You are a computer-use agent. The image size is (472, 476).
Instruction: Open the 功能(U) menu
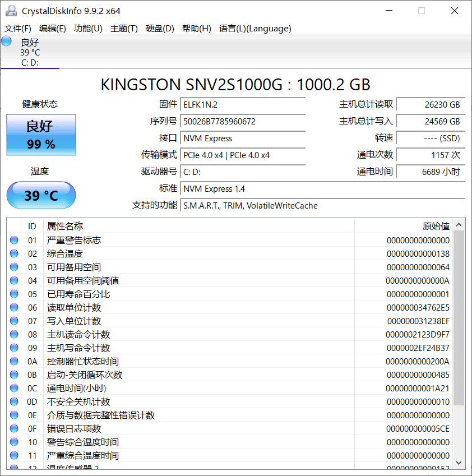coord(88,29)
